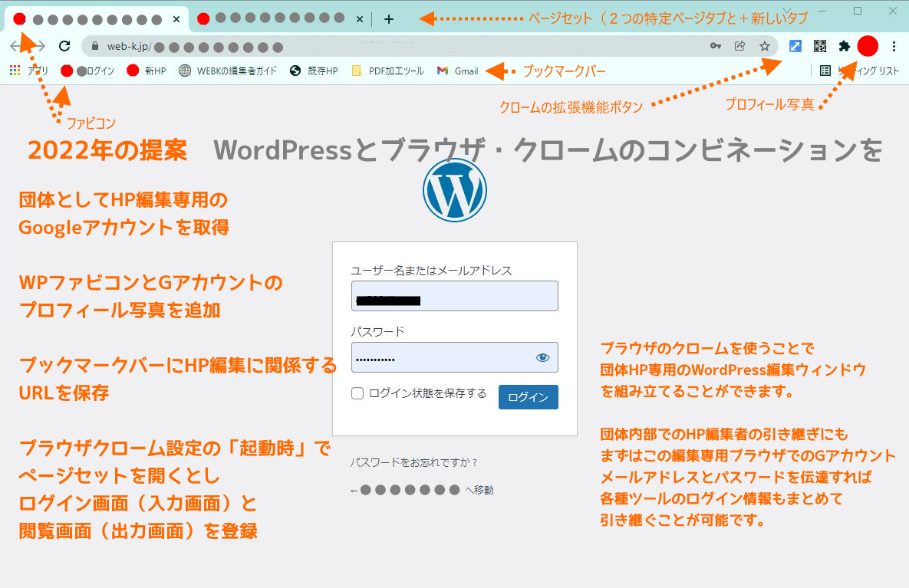The height and width of the screenshot is (588, 909).
Task: Open the QR code extension
Action: pyautogui.click(x=820, y=46)
